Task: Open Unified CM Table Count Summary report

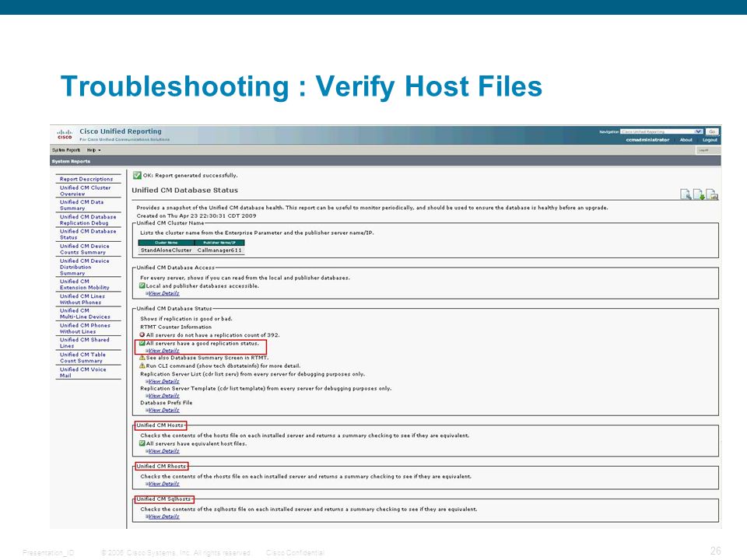Action: tap(82, 358)
